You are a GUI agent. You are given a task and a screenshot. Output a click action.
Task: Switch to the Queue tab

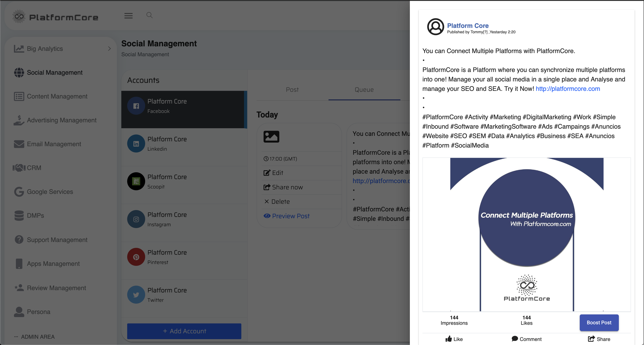(x=364, y=90)
